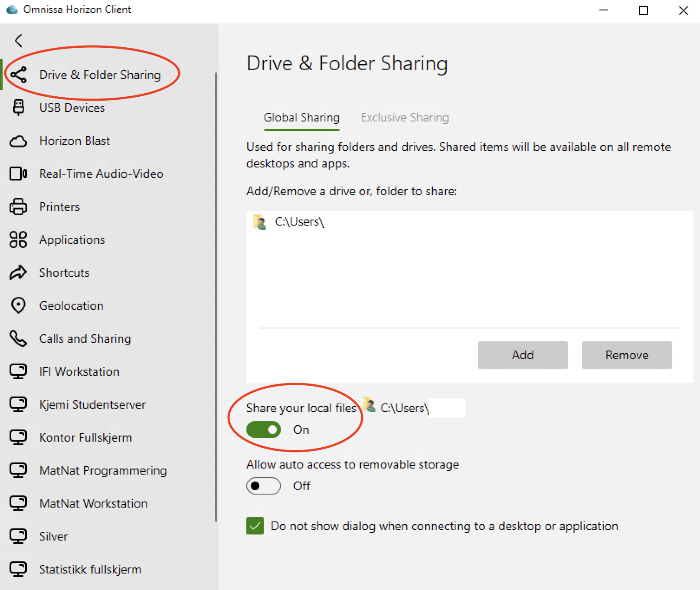This screenshot has width=700, height=590.
Task: Open the Applications grid icon
Action: (x=18, y=239)
